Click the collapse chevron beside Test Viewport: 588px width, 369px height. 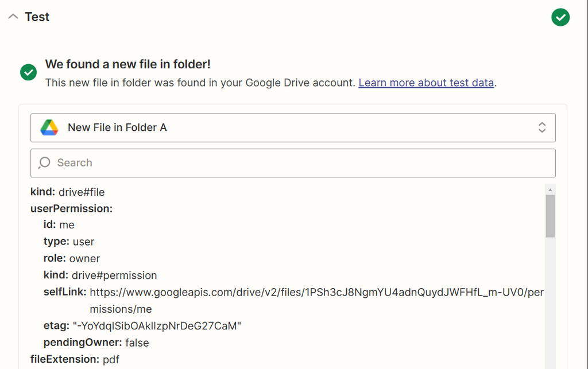tap(13, 17)
